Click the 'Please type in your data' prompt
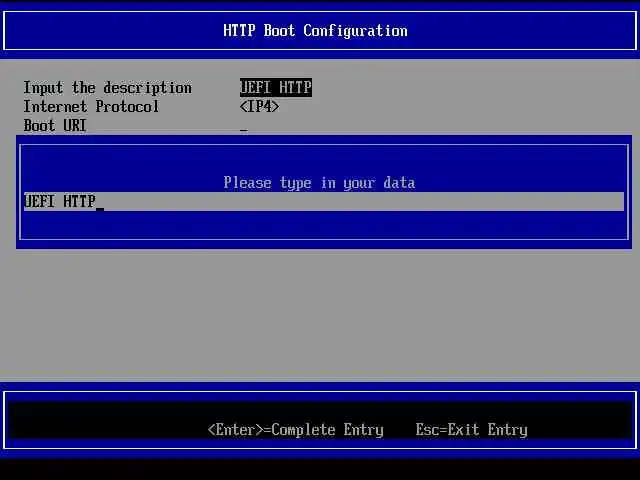 point(319,182)
